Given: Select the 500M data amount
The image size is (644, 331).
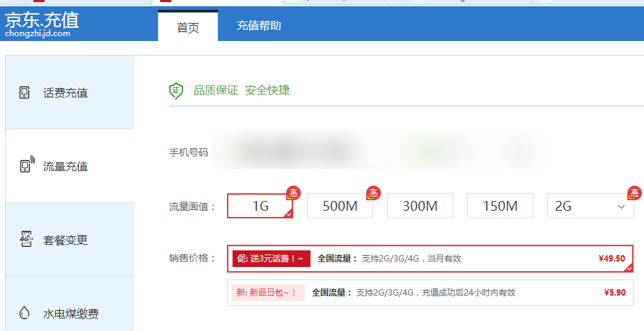Looking at the screenshot, I should click(340, 206).
